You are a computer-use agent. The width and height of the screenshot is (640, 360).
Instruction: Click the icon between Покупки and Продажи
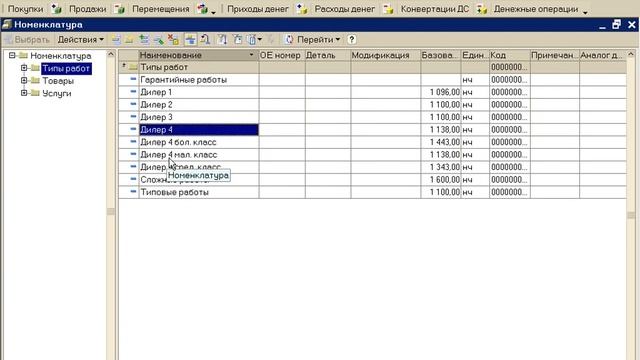coord(56,9)
